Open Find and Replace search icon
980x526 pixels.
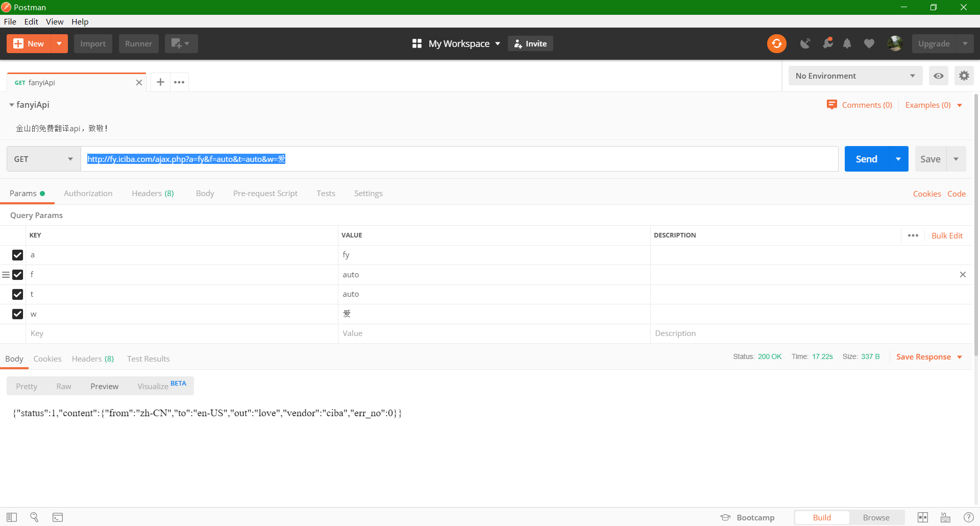(34, 517)
